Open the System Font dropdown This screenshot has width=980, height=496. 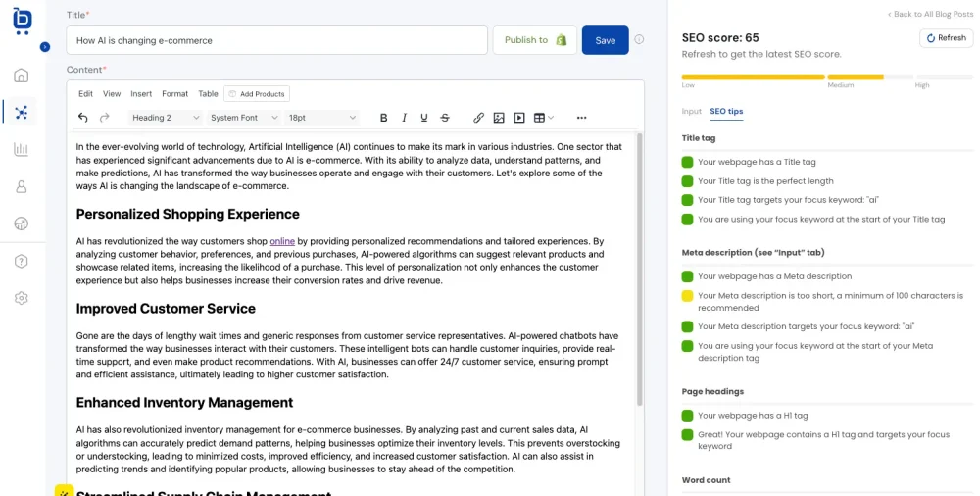click(244, 118)
